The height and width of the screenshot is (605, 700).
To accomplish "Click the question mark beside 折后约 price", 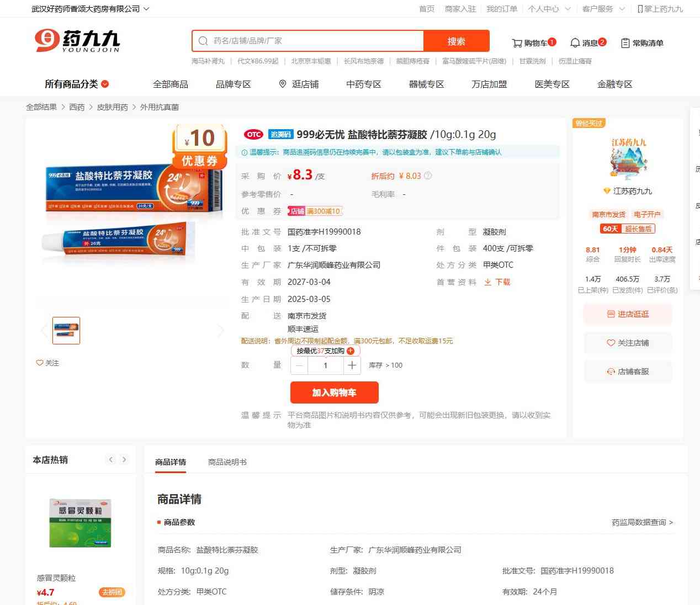I will (428, 176).
